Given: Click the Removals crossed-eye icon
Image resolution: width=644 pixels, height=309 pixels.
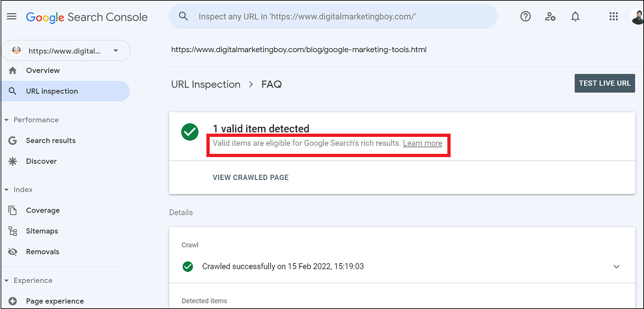Looking at the screenshot, I should coord(13,252).
